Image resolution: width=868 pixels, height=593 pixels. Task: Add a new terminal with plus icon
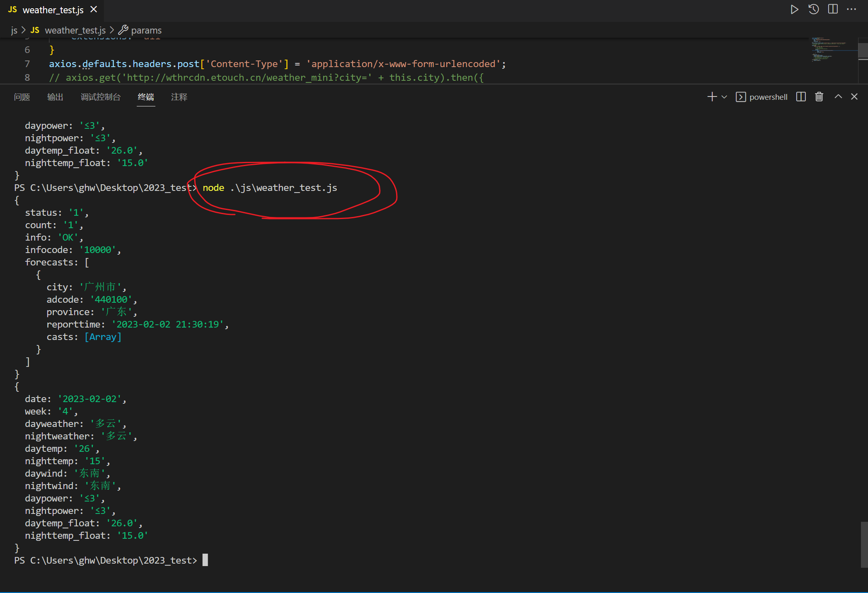coord(712,97)
